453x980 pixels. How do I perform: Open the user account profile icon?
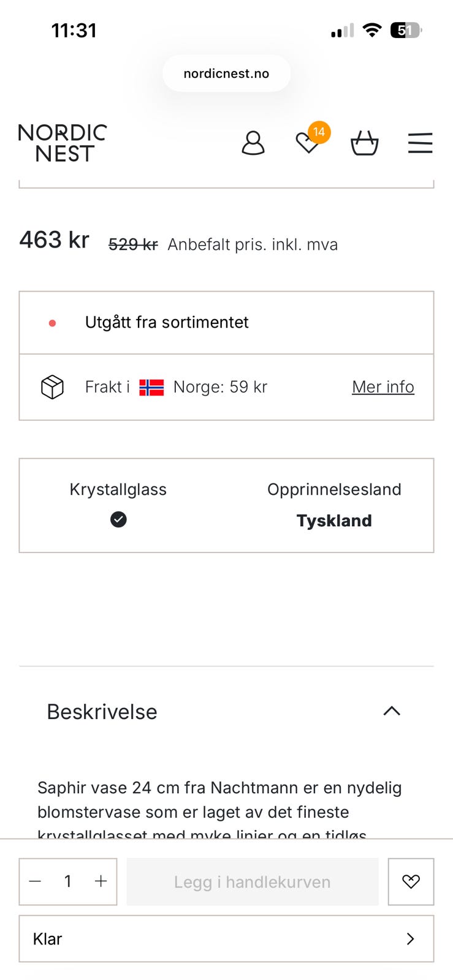point(253,143)
